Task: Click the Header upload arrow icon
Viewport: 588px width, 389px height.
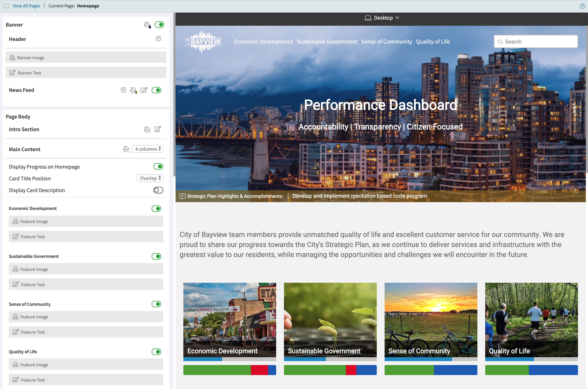Action: click(158, 39)
